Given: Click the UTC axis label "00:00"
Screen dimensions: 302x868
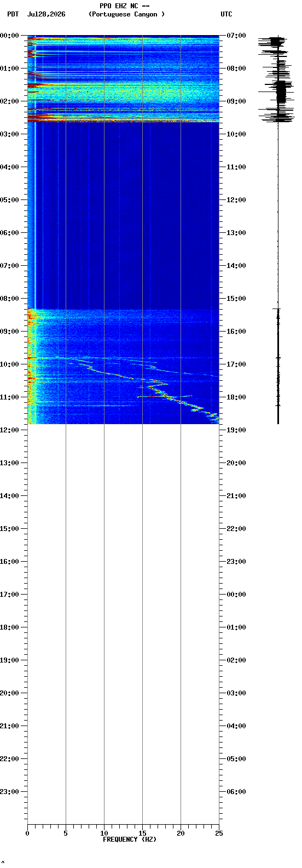Looking at the screenshot, I should 236,595.
